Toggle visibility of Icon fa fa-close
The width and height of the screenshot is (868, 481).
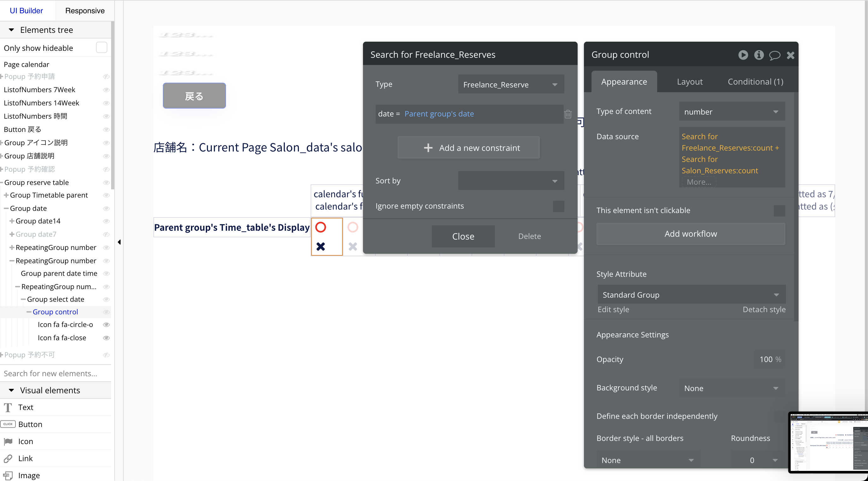(x=106, y=338)
